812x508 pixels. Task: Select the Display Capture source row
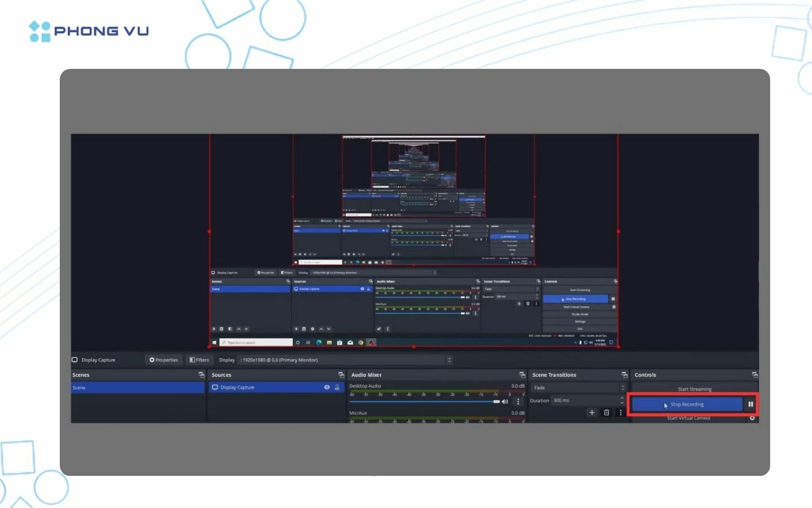pyautogui.click(x=276, y=388)
